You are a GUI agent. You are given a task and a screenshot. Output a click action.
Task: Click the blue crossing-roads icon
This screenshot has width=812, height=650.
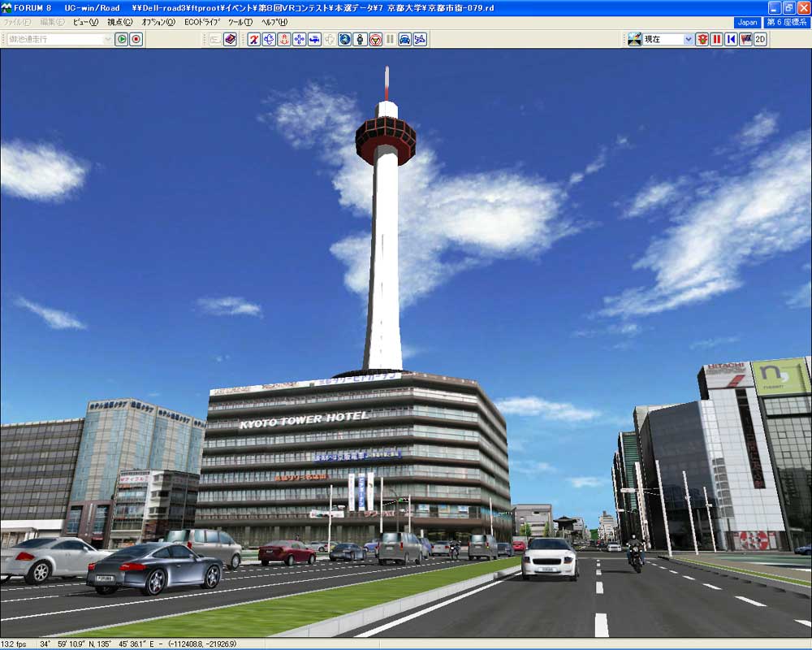[x=420, y=39]
